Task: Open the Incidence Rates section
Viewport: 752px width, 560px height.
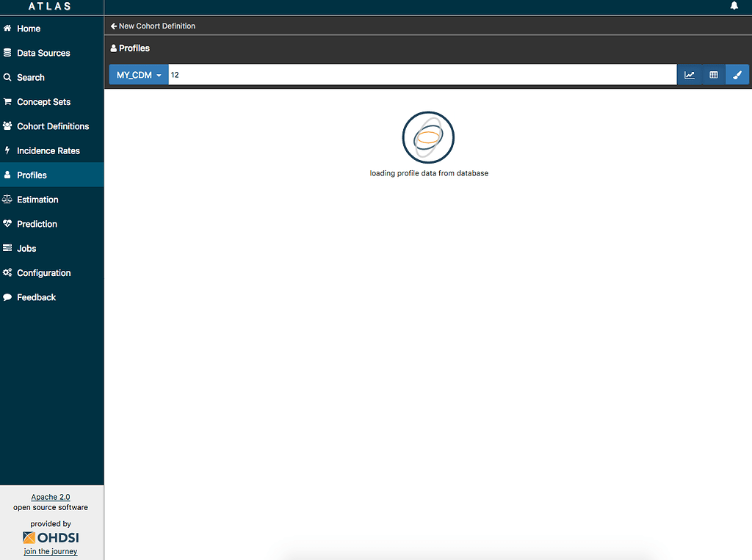Action: point(48,150)
